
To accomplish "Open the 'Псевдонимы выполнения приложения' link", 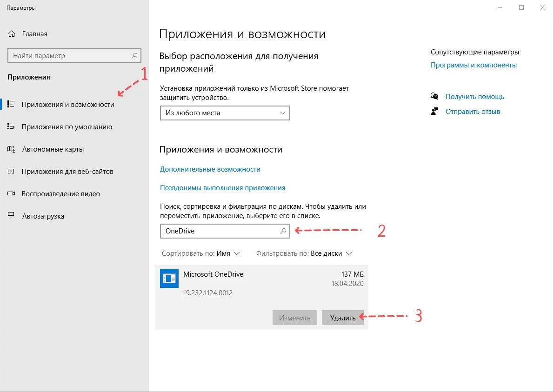I will coord(223,188).
